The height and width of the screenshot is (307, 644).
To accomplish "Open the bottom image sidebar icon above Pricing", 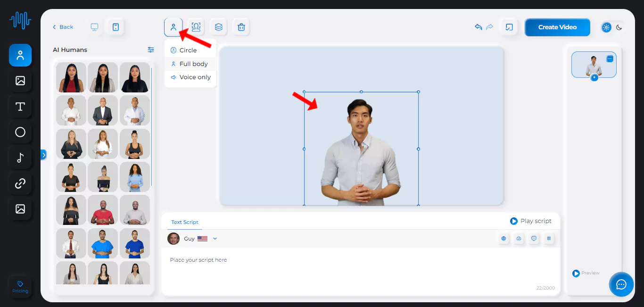I will point(20,208).
